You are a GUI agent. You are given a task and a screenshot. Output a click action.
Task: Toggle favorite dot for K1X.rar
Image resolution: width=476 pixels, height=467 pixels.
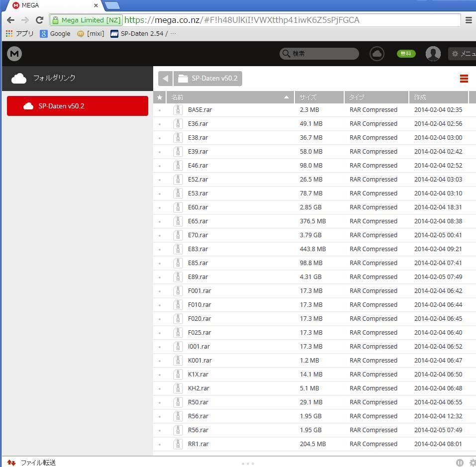(x=160, y=375)
